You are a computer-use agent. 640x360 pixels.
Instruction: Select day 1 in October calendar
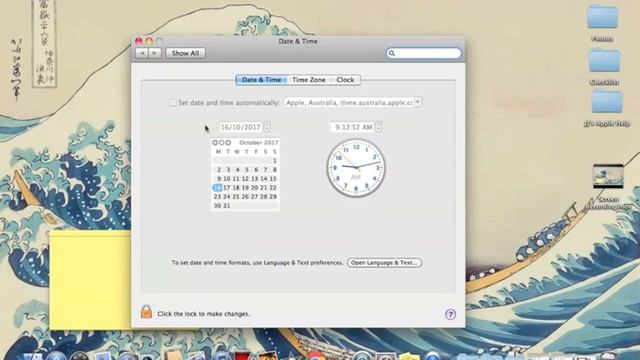[x=275, y=161]
